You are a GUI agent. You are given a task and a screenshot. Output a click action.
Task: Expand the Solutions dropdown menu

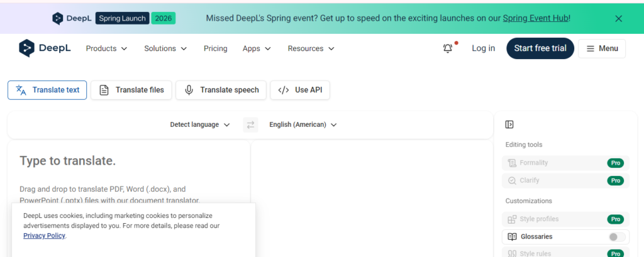165,48
